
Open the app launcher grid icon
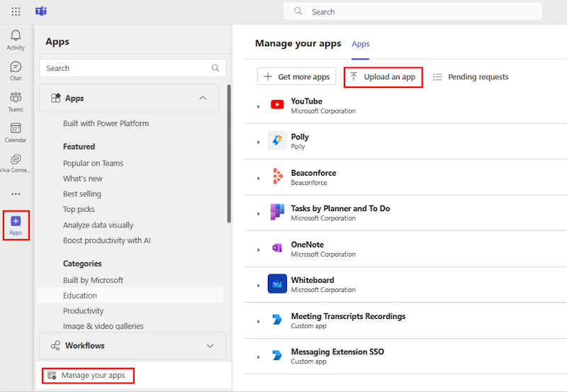pos(16,11)
